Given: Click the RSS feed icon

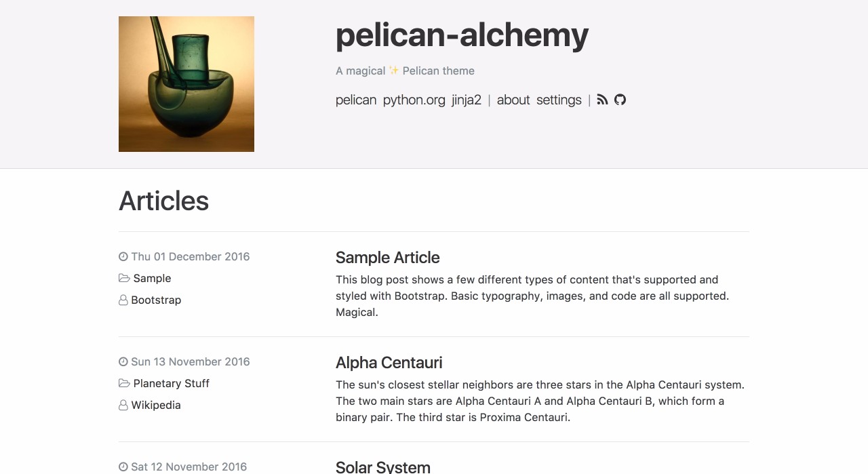Looking at the screenshot, I should (602, 100).
